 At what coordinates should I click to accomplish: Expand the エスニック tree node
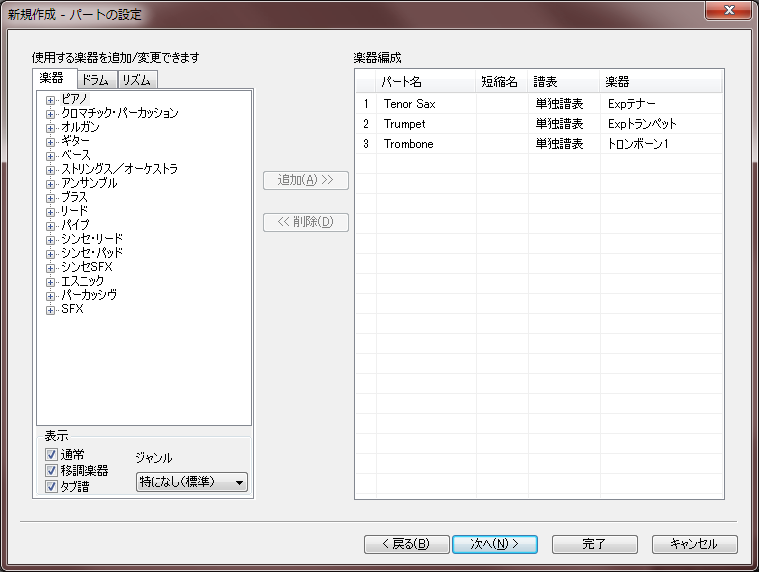coord(50,283)
